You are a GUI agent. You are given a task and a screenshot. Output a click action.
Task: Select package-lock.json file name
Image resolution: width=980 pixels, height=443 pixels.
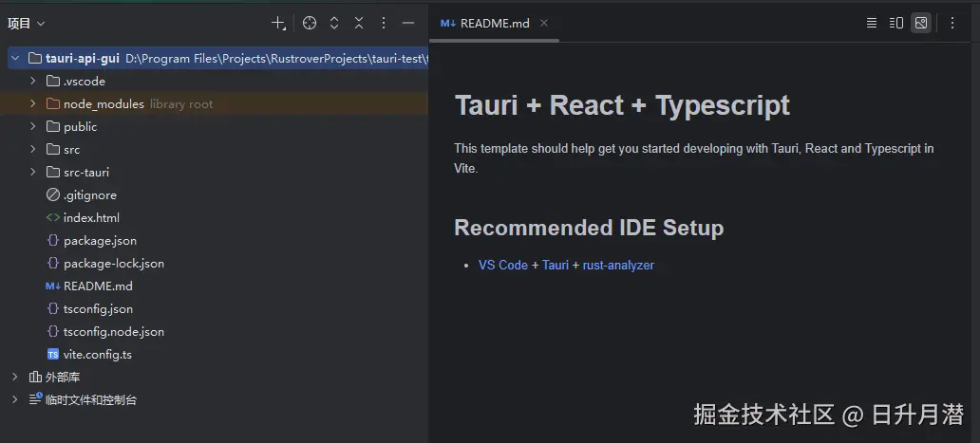click(x=114, y=264)
